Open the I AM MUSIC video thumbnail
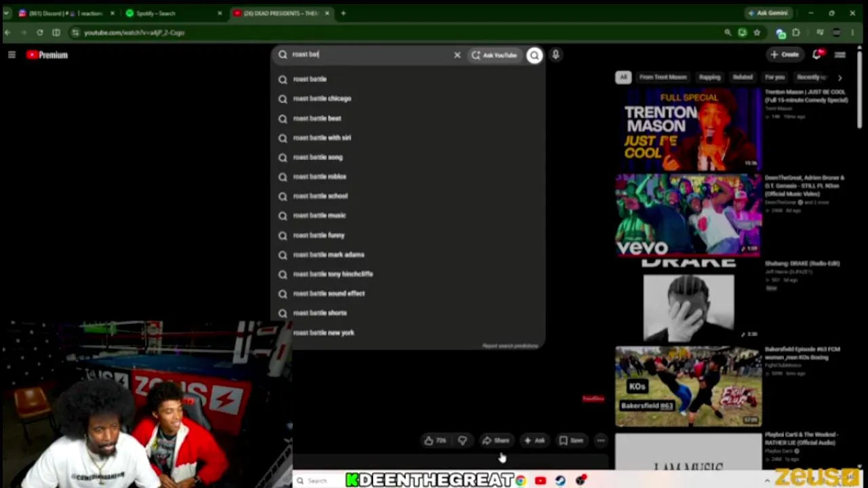Image resolution: width=868 pixels, height=488 pixels. [688, 451]
